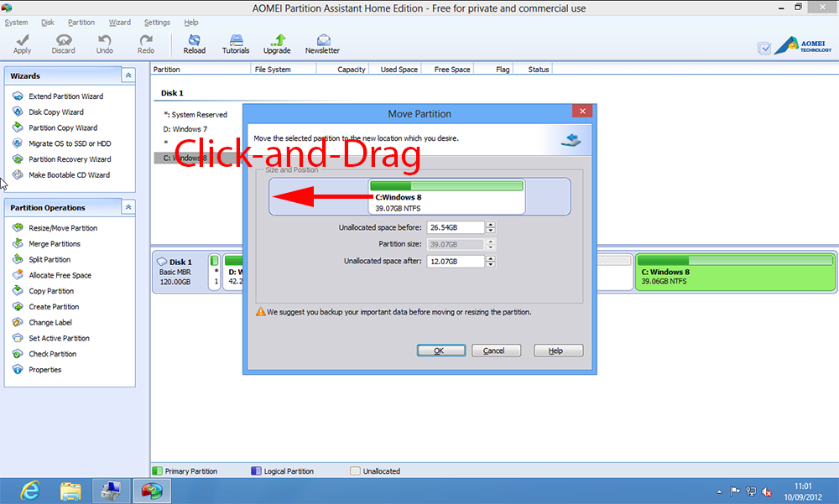The width and height of the screenshot is (839, 504).
Task: Open the Wizard menu
Action: [120, 23]
